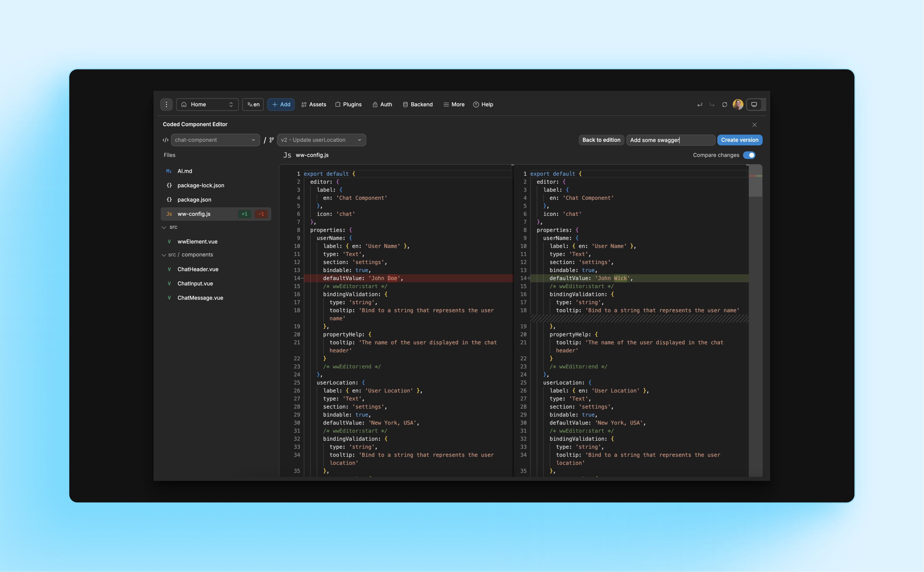Open the v2 - Update userLocation version dropdown
Viewport: 924px width, 572px height.
pos(321,140)
